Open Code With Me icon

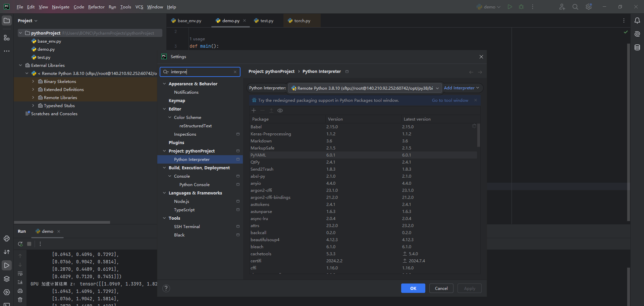coord(562,7)
